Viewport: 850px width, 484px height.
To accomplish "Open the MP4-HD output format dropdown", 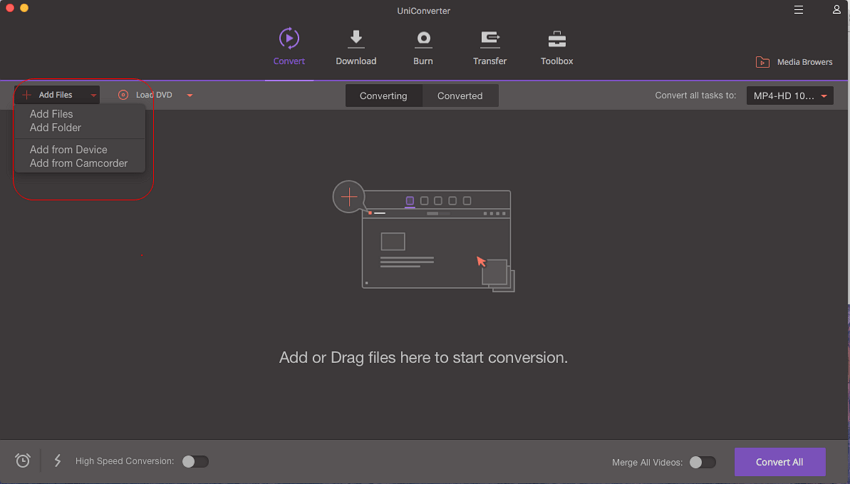I will click(x=790, y=95).
